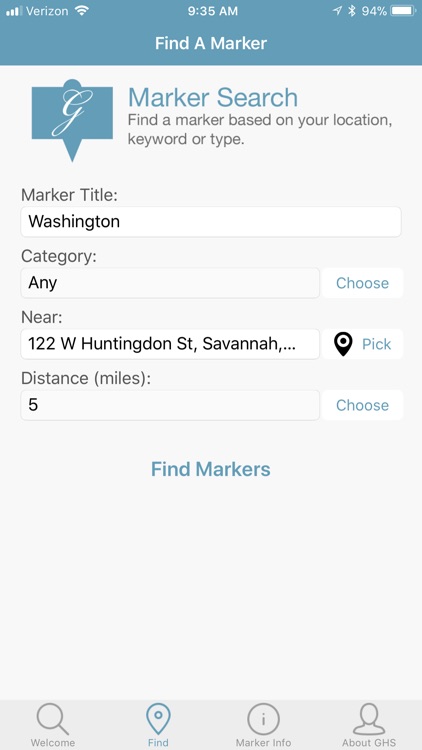This screenshot has width=422, height=750.
Task: Pick a location for Near field
Action: click(362, 344)
